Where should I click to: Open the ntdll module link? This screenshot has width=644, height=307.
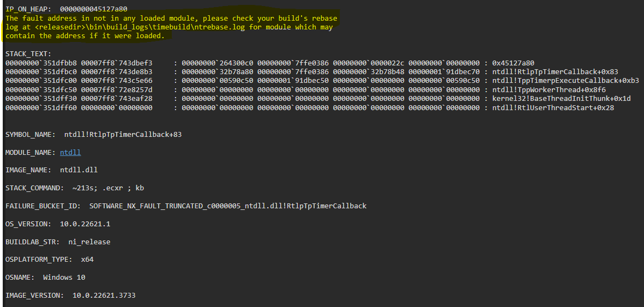70,152
